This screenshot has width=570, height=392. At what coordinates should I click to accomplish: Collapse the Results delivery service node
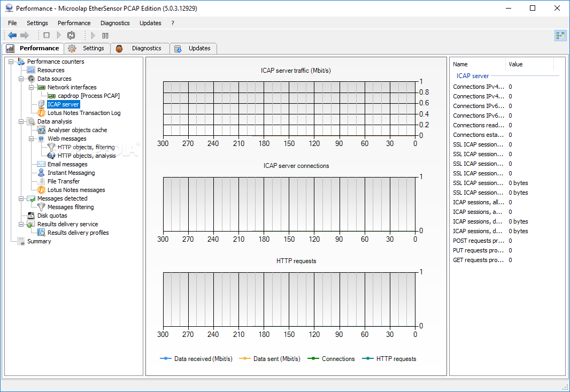pos(21,224)
